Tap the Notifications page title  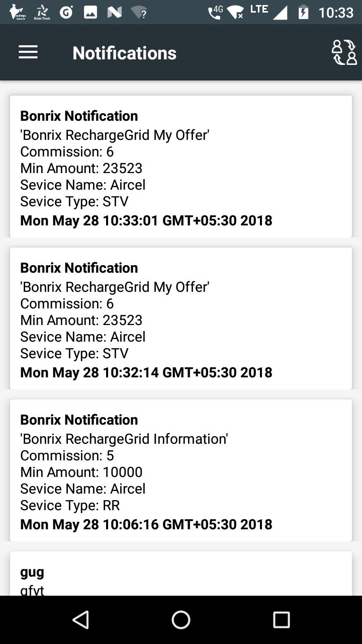[124, 53]
